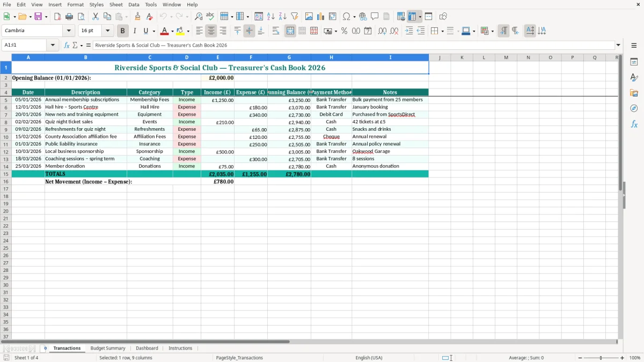Switch to Dashboard sheet tab
The width and height of the screenshot is (644, 362).
tap(147, 348)
